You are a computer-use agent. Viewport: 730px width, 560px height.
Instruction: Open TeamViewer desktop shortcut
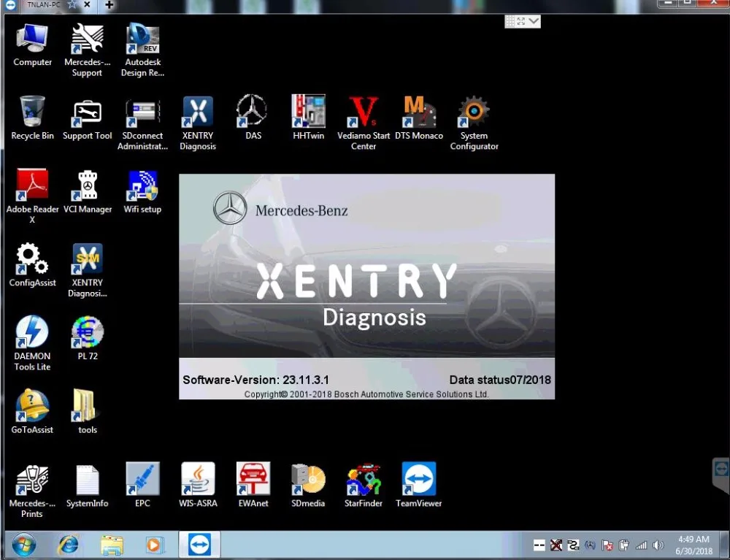click(418, 485)
